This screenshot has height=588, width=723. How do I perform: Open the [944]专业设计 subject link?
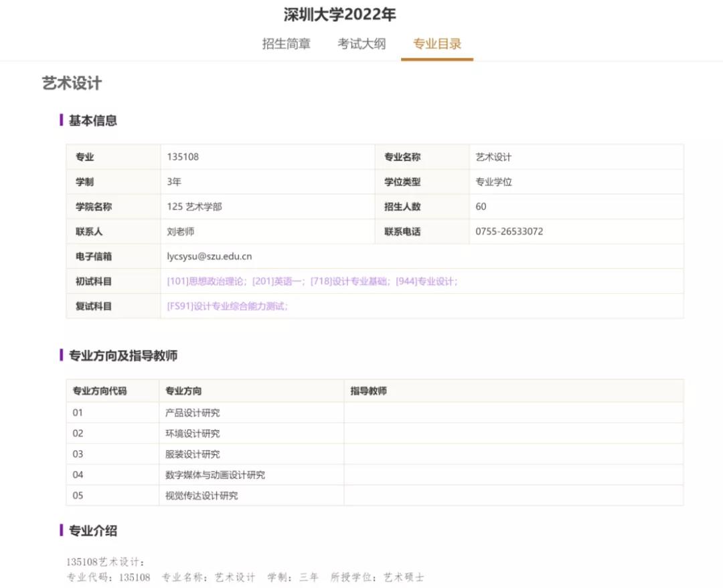[426, 281]
